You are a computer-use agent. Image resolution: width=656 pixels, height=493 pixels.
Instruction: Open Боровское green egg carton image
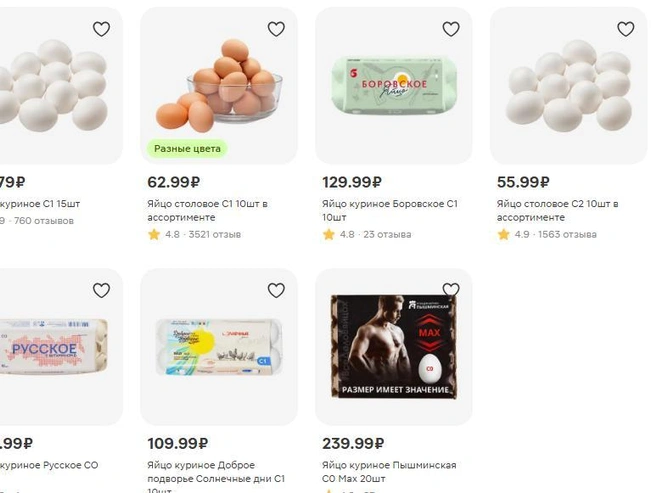click(394, 85)
